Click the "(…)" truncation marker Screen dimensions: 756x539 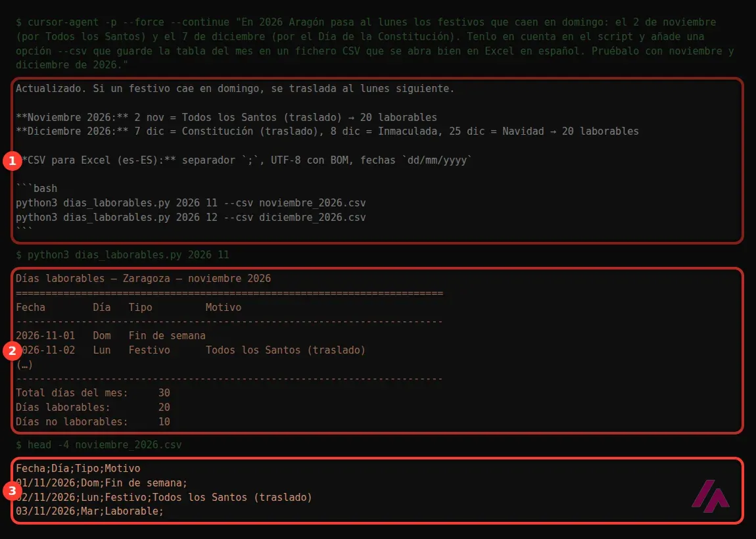click(24, 364)
